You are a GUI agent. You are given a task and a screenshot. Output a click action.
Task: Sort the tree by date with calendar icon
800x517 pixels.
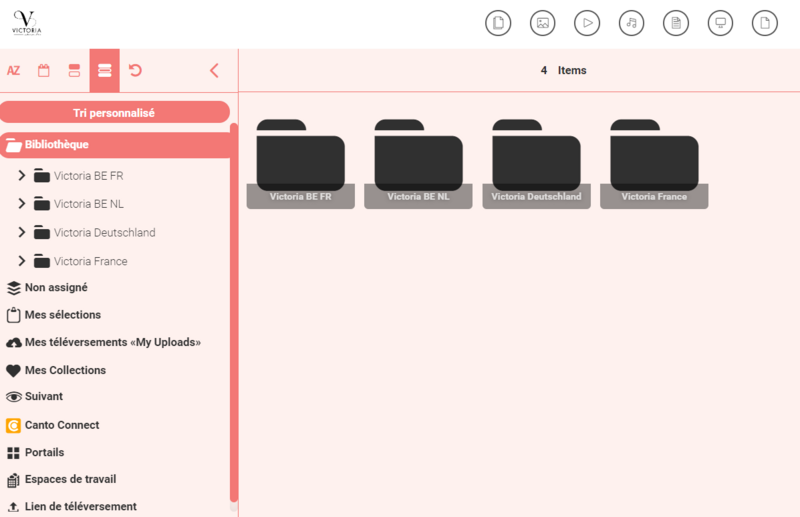[x=44, y=71]
